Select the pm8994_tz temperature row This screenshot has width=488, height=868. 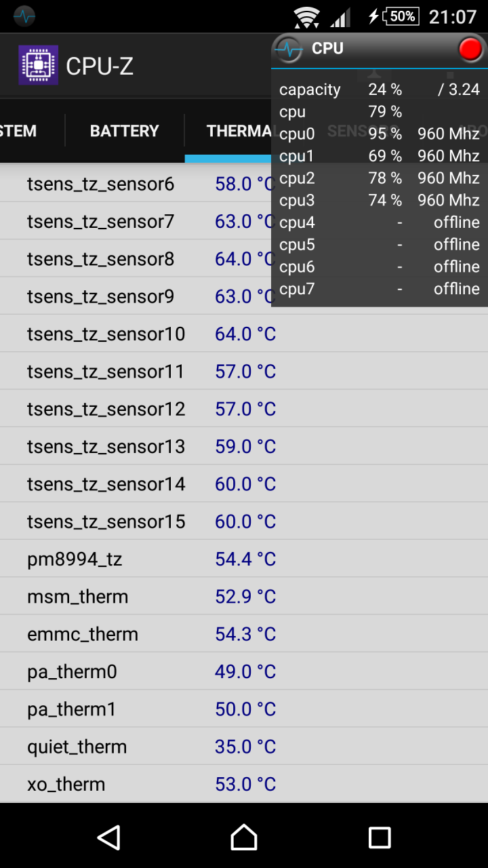click(x=244, y=559)
